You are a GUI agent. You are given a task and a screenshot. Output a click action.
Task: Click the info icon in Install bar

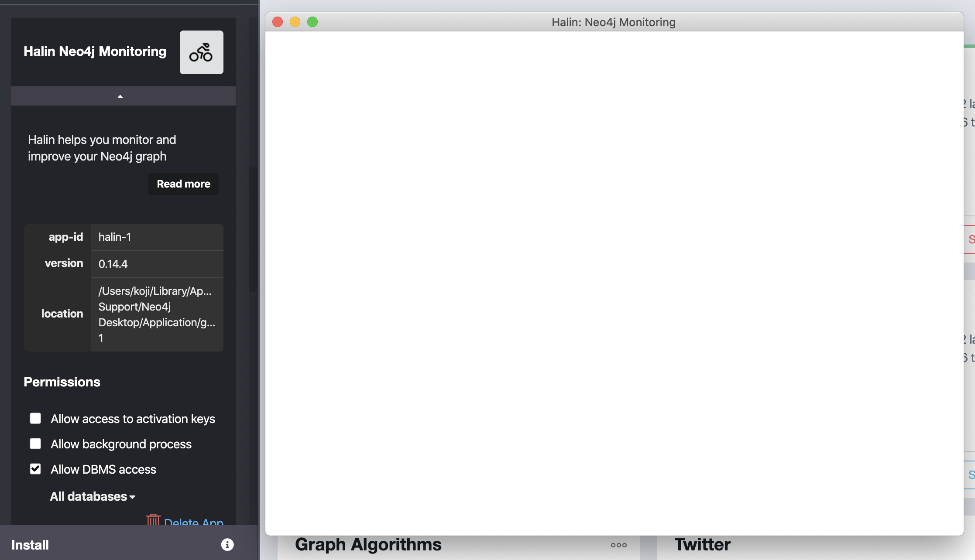click(x=227, y=544)
